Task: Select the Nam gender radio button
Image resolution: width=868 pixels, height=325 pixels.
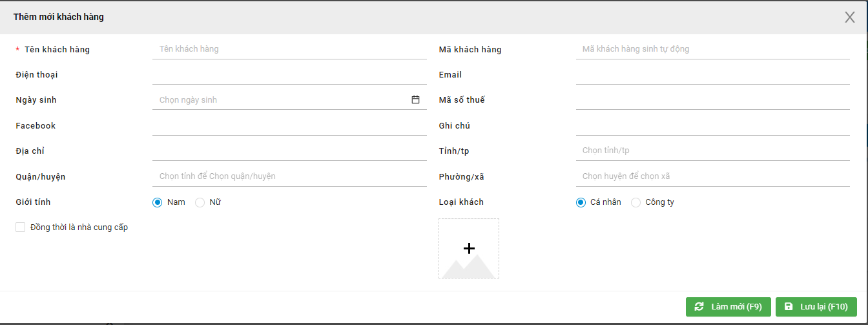Action: point(157,202)
